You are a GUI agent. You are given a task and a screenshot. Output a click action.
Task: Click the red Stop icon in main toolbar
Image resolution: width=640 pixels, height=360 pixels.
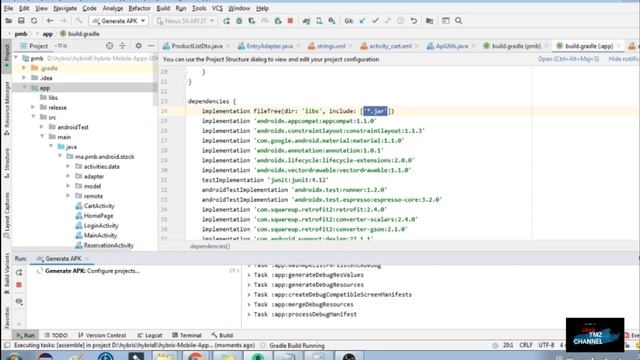(290, 21)
